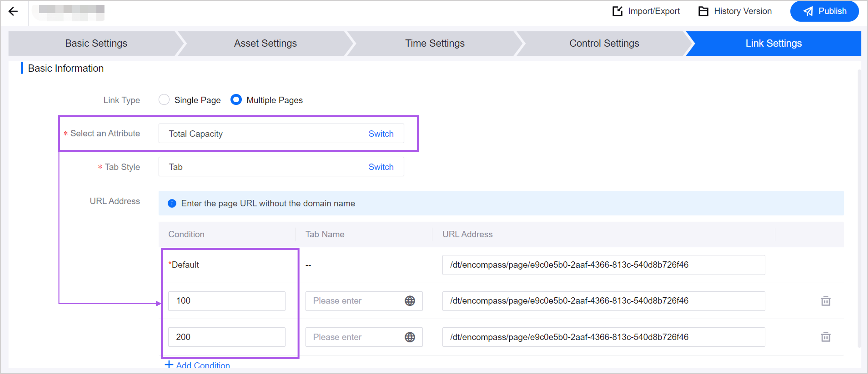Open the Time Settings step

point(435,43)
